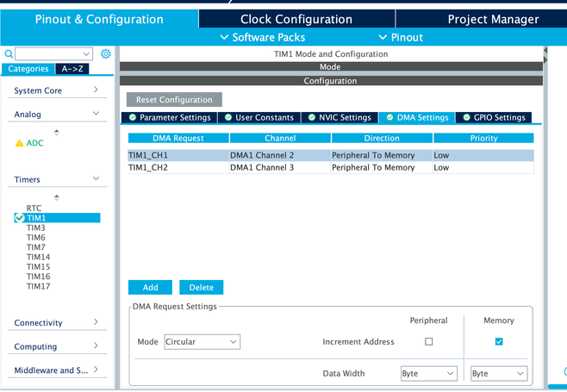Select TIM17 in the Timers list
This screenshot has height=392, width=567.
pos(38,286)
